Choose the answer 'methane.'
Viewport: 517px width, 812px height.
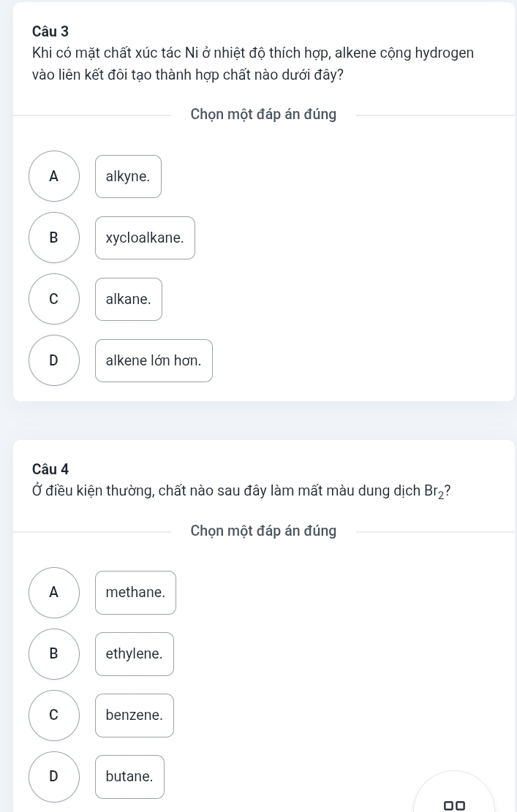click(x=135, y=593)
